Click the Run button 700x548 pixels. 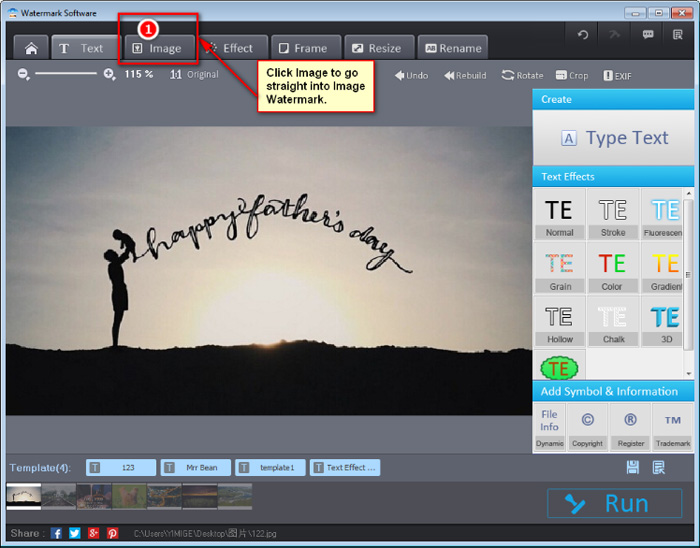[615, 503]
